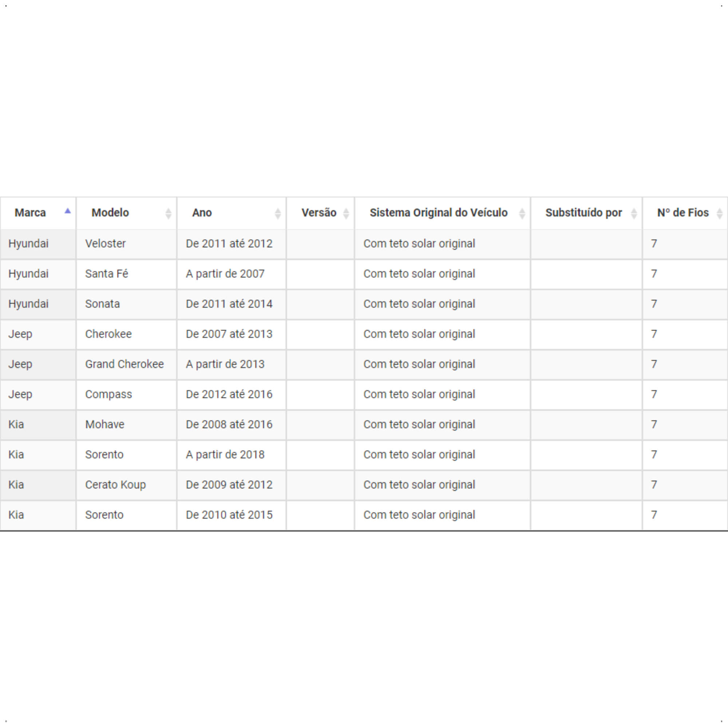Click the Marca column sort arrow
Image resolution: width=728 pixels, height=728 pixels.
67,211
